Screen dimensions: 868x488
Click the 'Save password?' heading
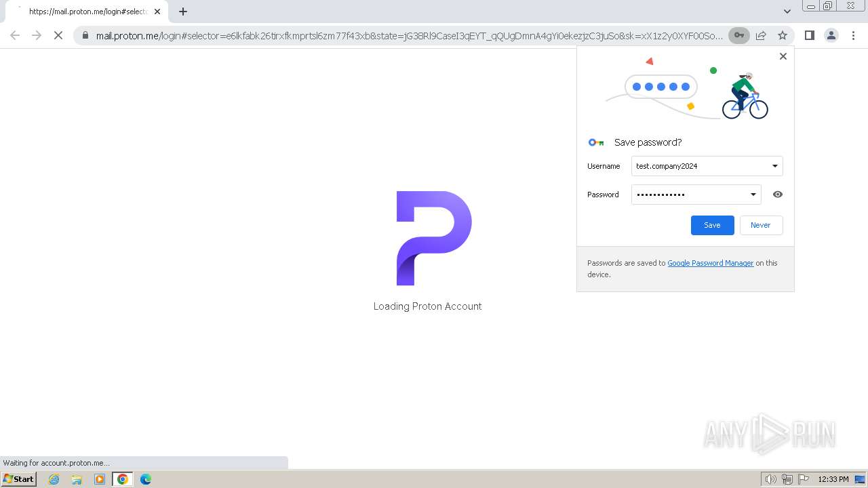coord(648,142)
